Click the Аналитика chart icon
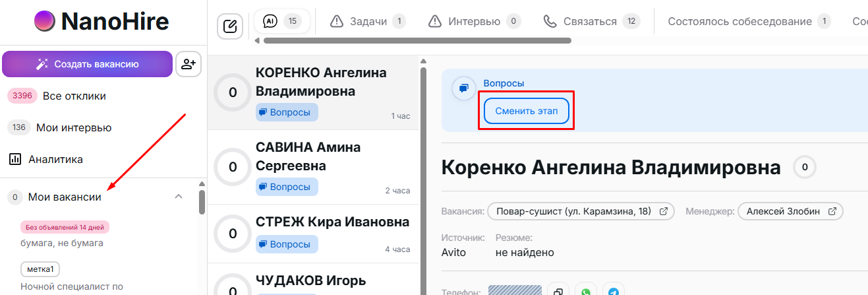This screenshot has width=868, height=295. click(14, 159)
